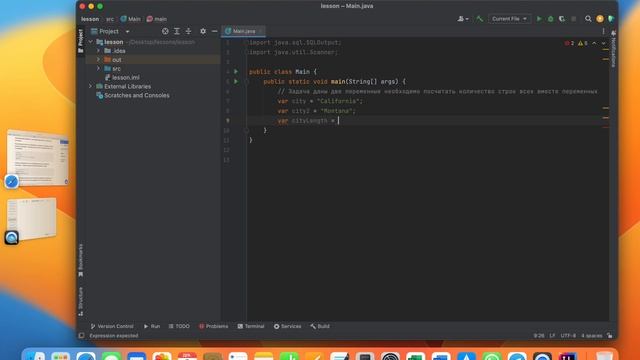Toggle fold marker on import block
The height and width of the screenshot is (360, 640).
[247, 42]
